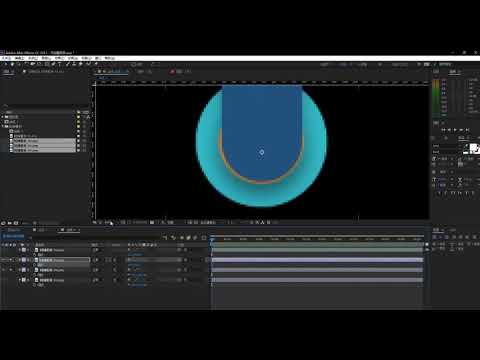Collapse the first timeline layer's properties
The width and height of the screenshot is (480, 360).
click(19, 250)
